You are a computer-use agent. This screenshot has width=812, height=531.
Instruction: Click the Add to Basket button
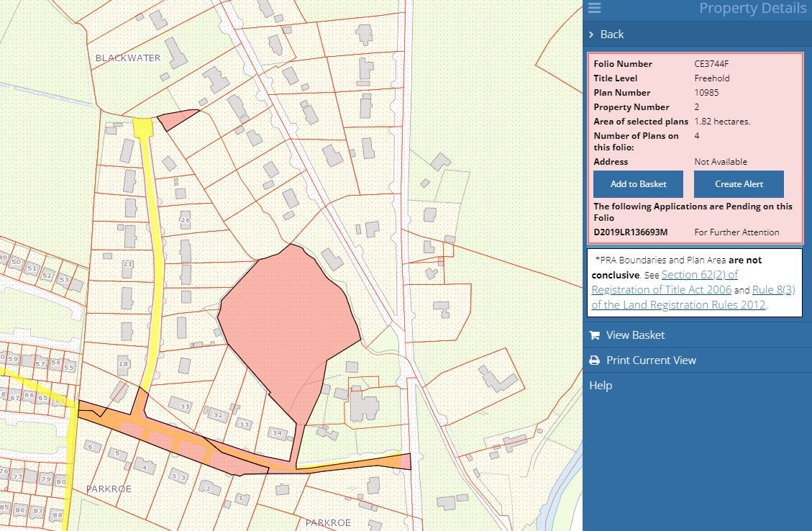(x=638, y=184)
